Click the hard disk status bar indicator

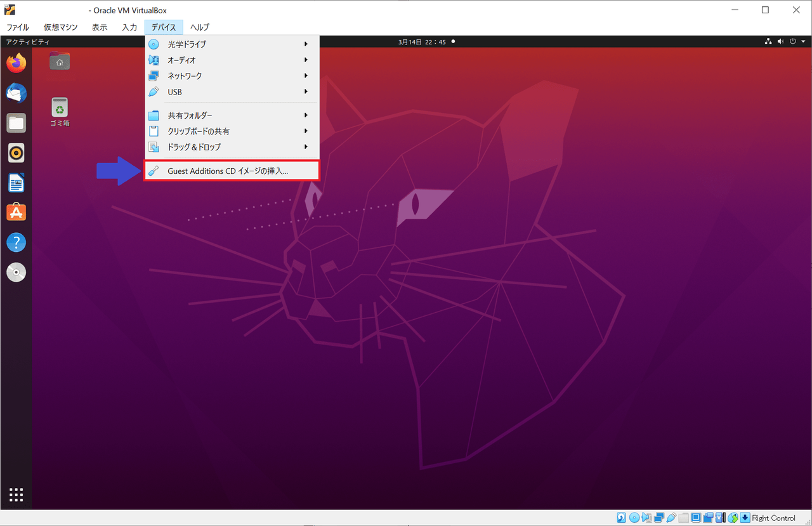(x=622, y=518)
